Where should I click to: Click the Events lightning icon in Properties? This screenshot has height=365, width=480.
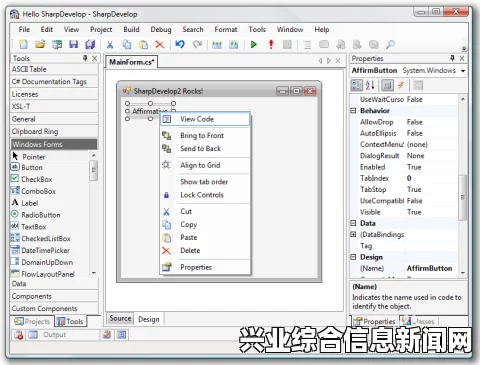click(x=401, y=85)
